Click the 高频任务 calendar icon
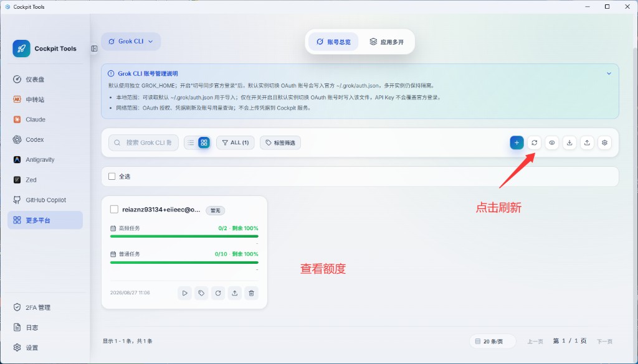 coord(113,228)
